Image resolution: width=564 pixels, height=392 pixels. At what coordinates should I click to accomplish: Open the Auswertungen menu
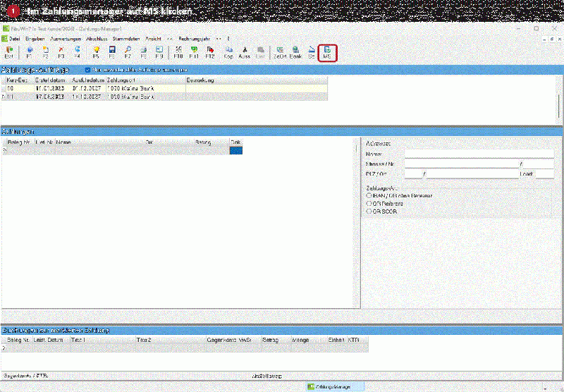click(x=66, y=39)
